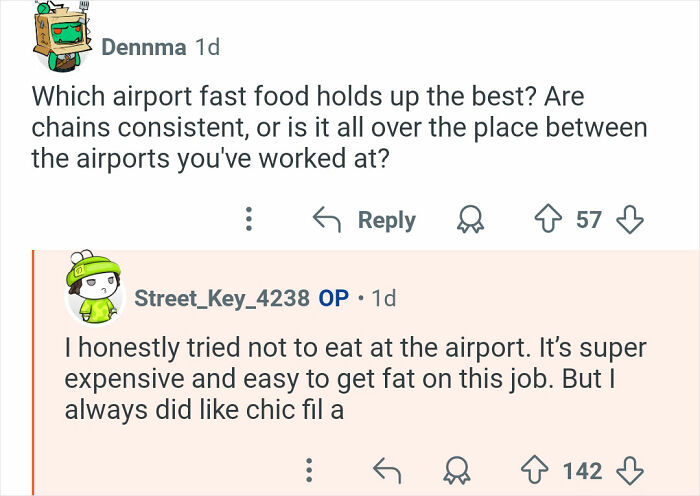This screenshot has height=496, width=700.
Task: Open Street_Key_4238's profile via username
Action: pos(222,297)
